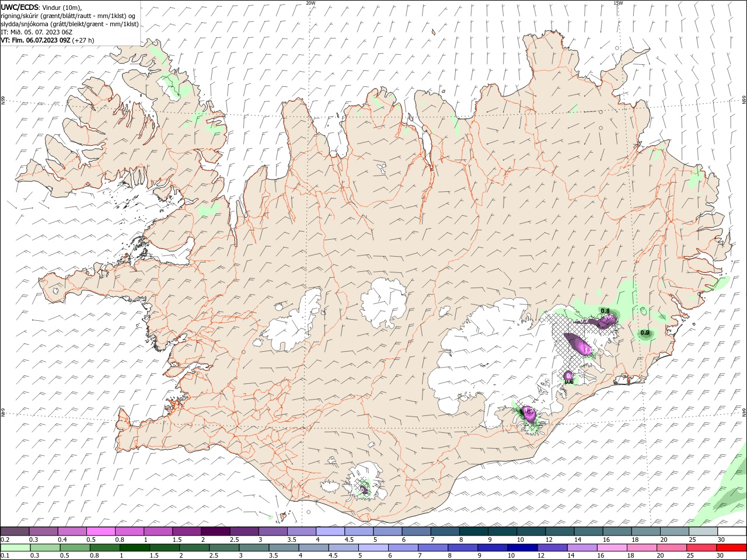Pick the darkest green rain swatch between 1 and 1.5

coord(134,548)
